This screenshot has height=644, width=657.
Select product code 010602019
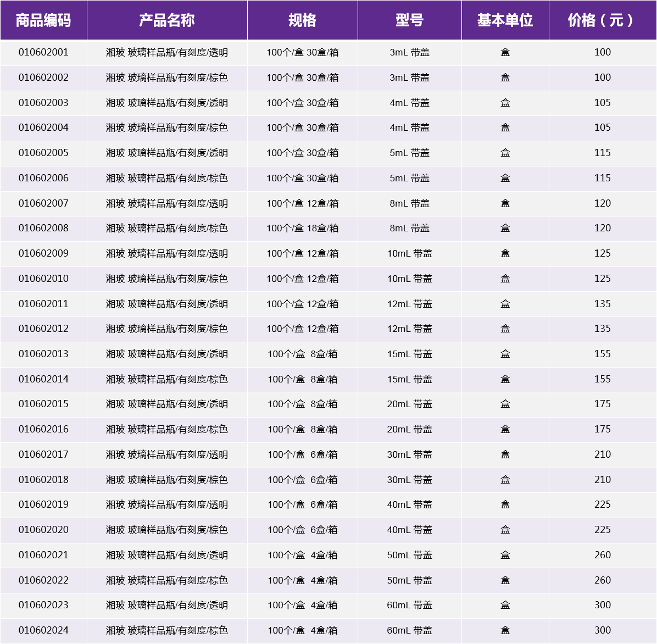(43, 504)
